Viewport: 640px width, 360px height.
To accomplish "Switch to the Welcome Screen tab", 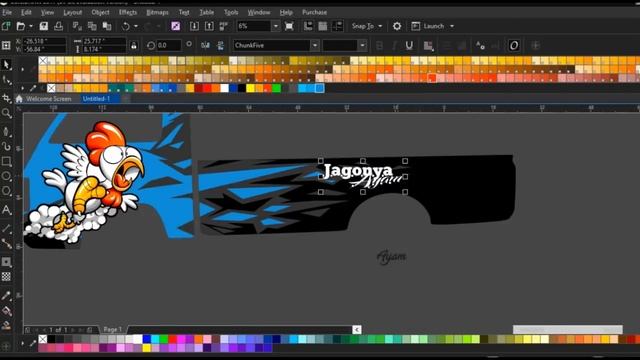I will [x=48, y=99].
